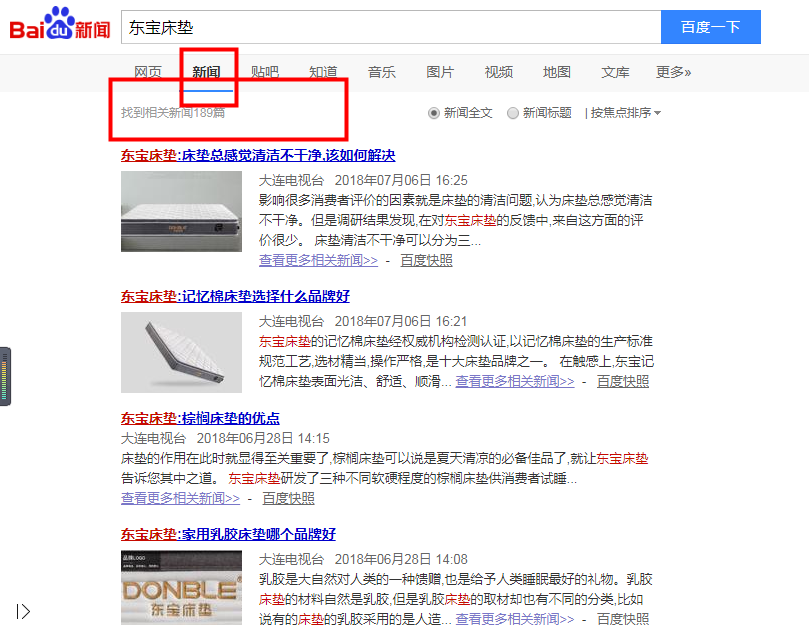Click the DONBLE 东宝床垫 thumbnail image
The width and height of the screenshot is (809, 625).
tap(182, 588)
